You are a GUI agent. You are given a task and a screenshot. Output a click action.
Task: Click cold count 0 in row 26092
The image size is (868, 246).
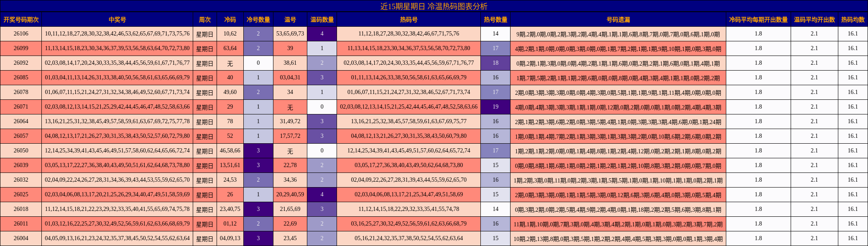coord(258,63)
